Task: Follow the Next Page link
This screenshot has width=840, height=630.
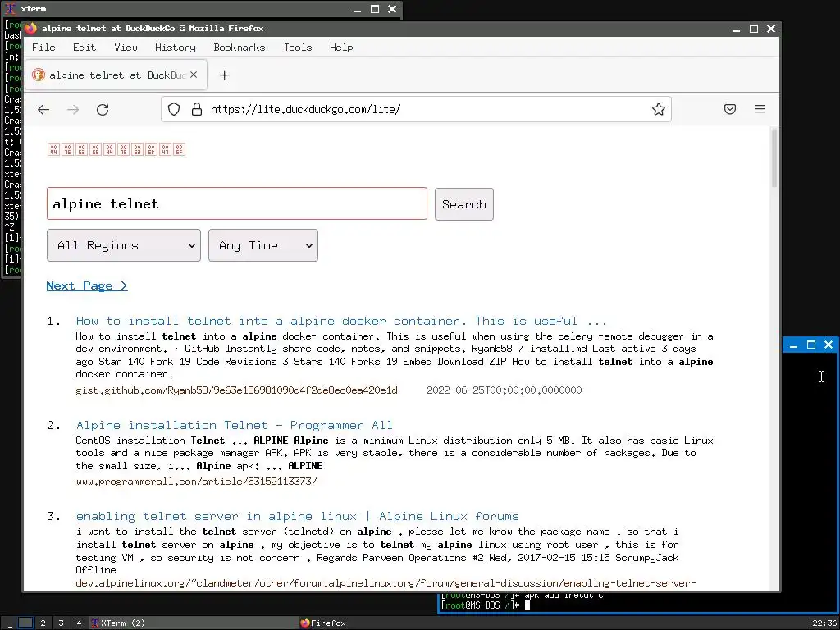Action: pyautogui.click(x=87, y=285)
